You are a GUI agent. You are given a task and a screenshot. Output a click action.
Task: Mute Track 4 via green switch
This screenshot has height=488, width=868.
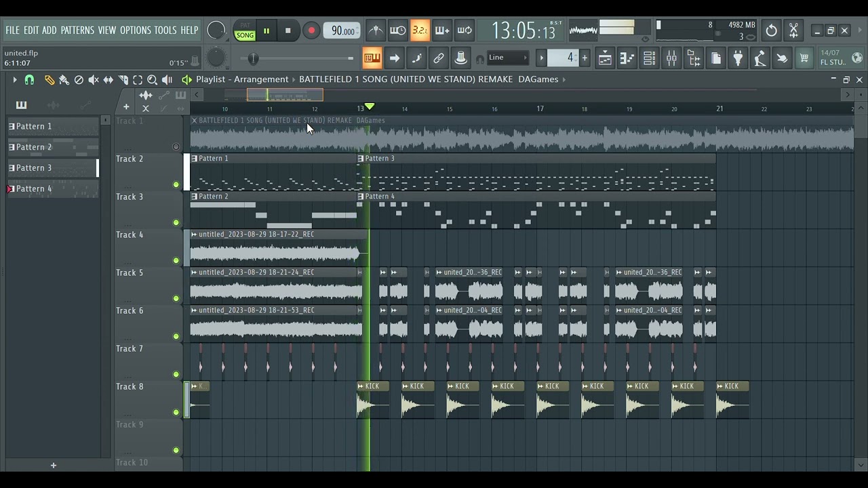176,260
